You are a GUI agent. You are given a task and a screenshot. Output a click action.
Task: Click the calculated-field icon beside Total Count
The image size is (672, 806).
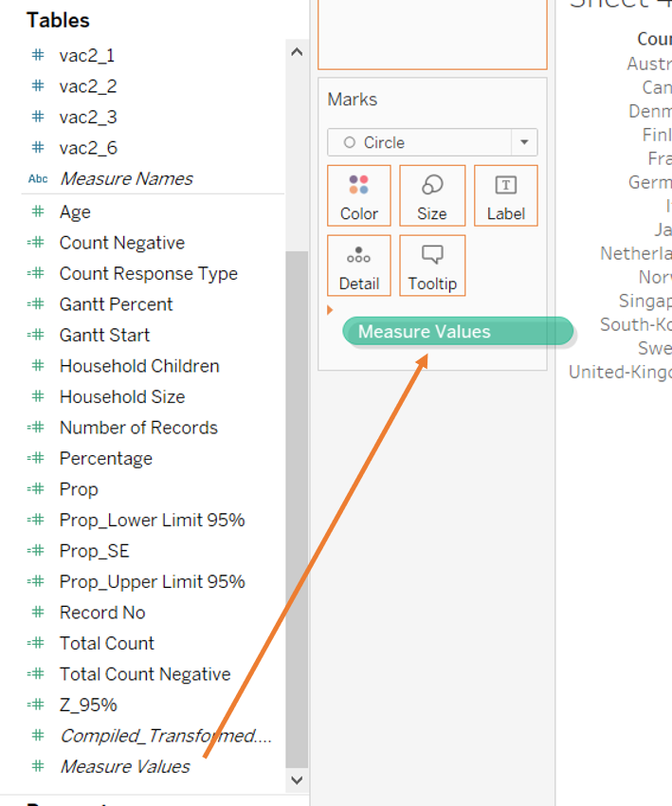coord(36,643)
